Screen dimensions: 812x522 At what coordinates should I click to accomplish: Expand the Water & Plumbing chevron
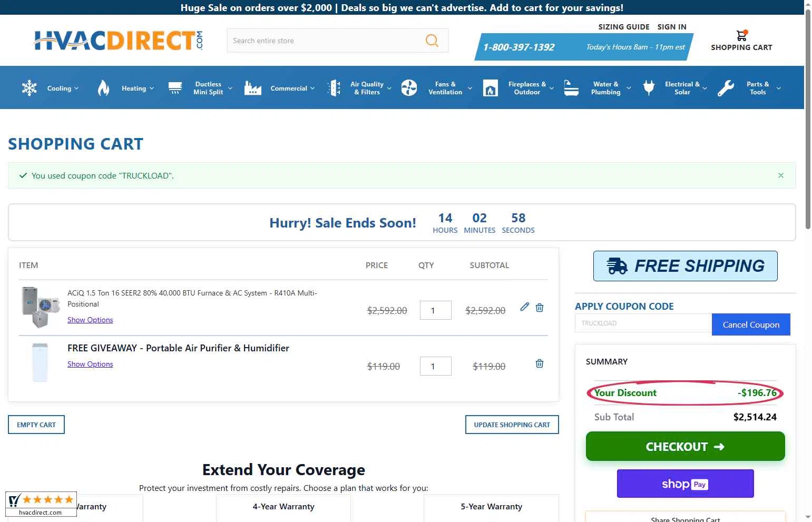(629, 88)
